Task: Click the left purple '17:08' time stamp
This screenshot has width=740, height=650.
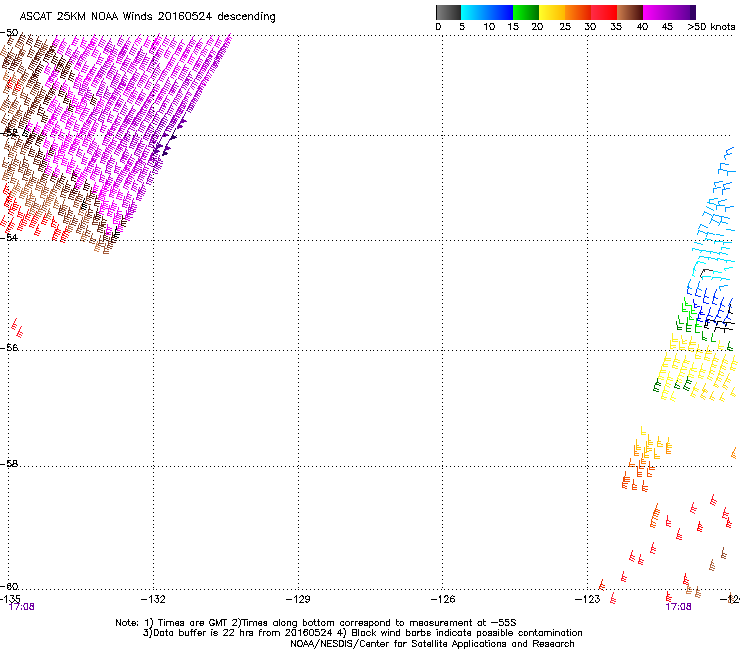Action: tap(21, 607)
